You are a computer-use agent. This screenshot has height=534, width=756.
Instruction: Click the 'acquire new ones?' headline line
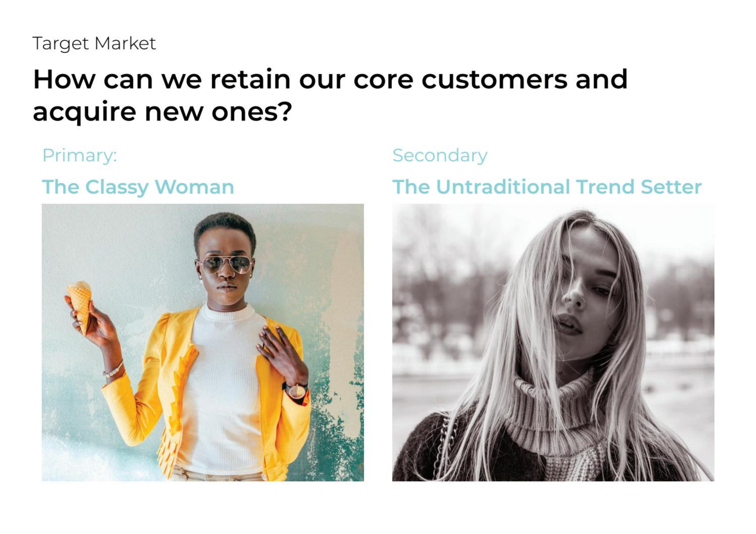(162, 112)
